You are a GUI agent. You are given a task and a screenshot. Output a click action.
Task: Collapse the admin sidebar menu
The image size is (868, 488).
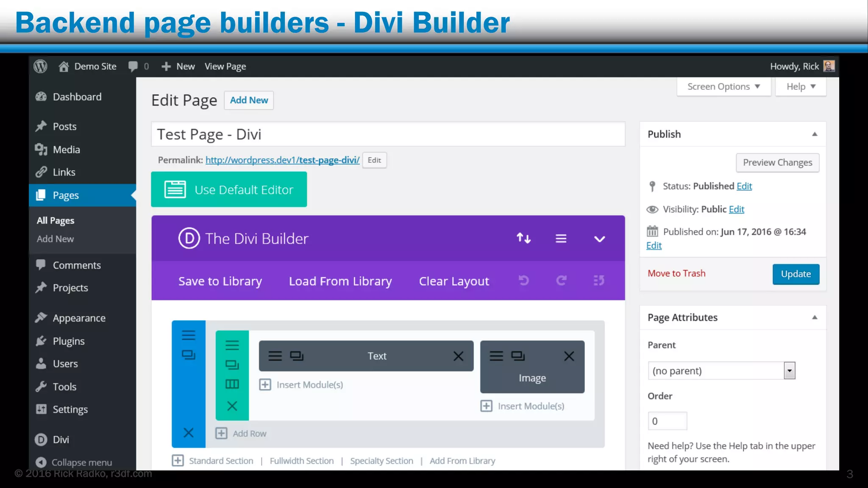74,463
